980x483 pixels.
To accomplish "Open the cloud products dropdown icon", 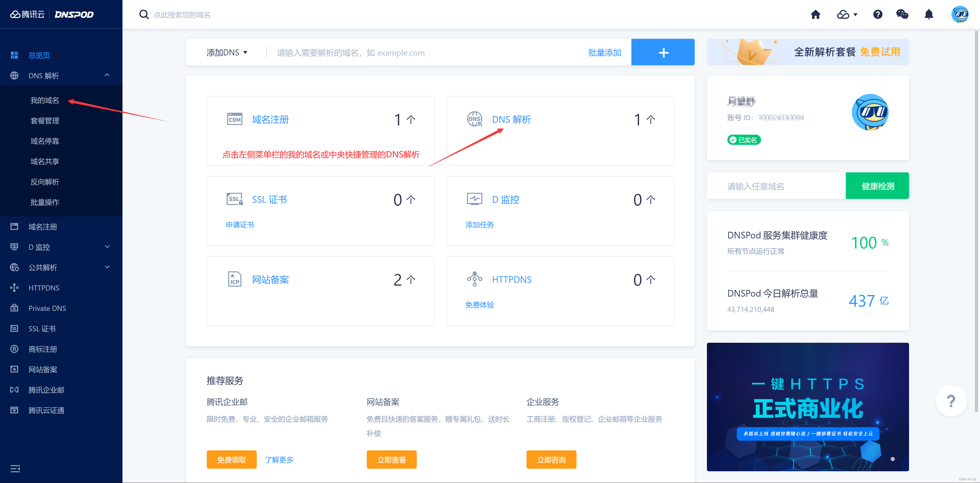I will click(x=847, y=15).
